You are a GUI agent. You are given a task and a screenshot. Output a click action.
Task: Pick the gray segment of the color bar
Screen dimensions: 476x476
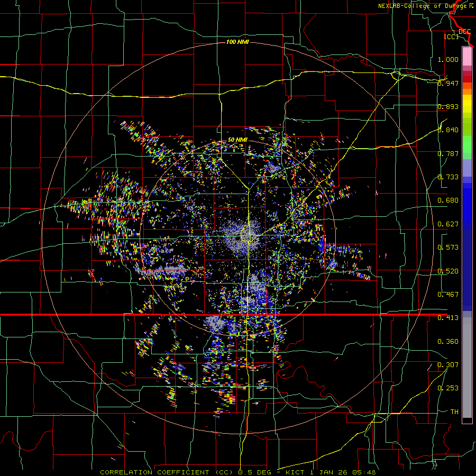tap(467, 368)
